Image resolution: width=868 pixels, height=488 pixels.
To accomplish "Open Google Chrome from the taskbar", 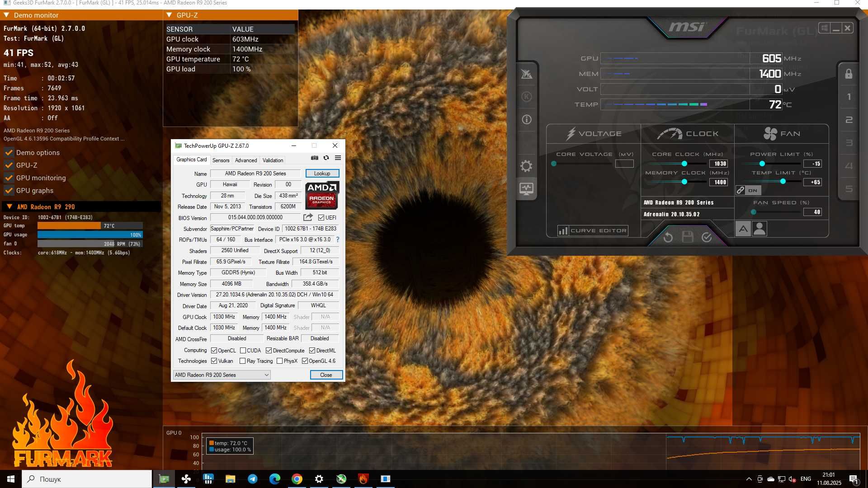I will [297, 479].
